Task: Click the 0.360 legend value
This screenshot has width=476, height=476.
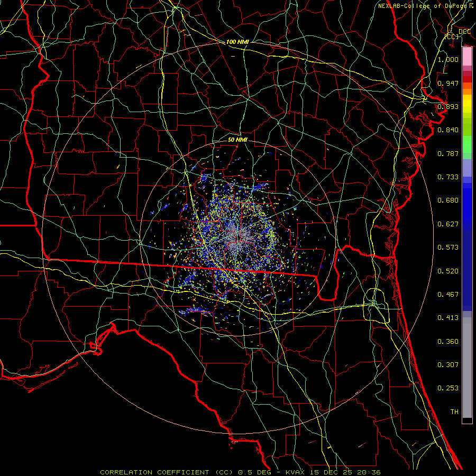Action: coord(448,342)
